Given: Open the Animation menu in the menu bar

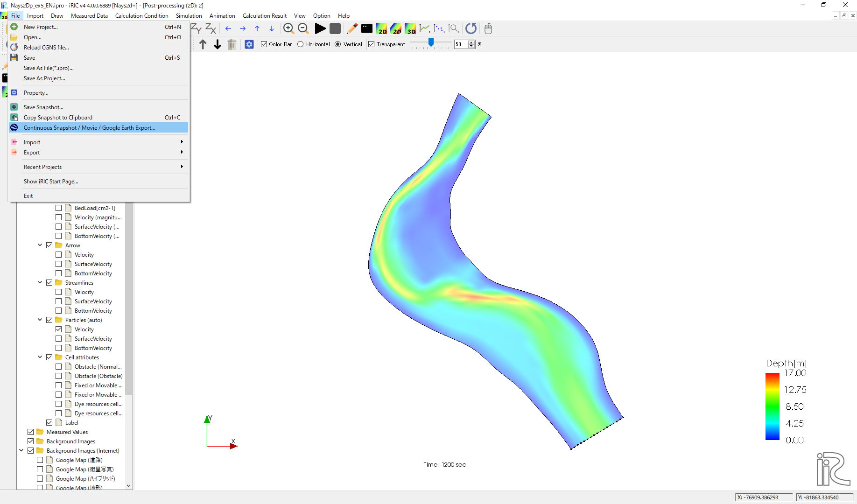Looking at the screenshot, I should 222,16.
